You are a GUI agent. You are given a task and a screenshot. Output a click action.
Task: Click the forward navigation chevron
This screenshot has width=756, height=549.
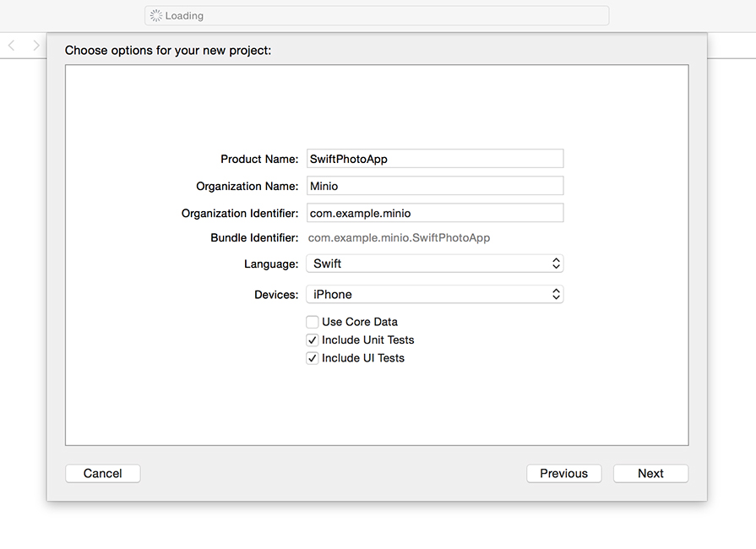[36, 46]
